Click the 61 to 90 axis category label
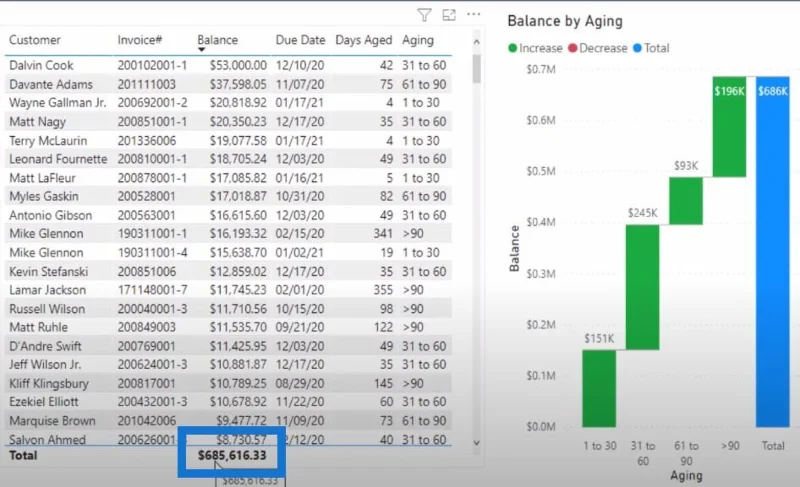The height and width of the screenshot is (487, 800). [686, 453]
